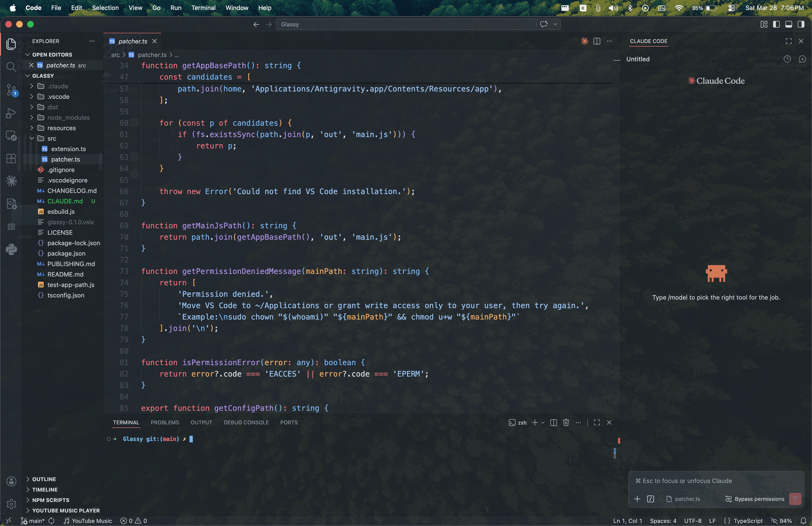Image resolution: width=812 pixels, height=526 pixels.
Task: Open the Explorer view in activity bar
Action: 11,44
